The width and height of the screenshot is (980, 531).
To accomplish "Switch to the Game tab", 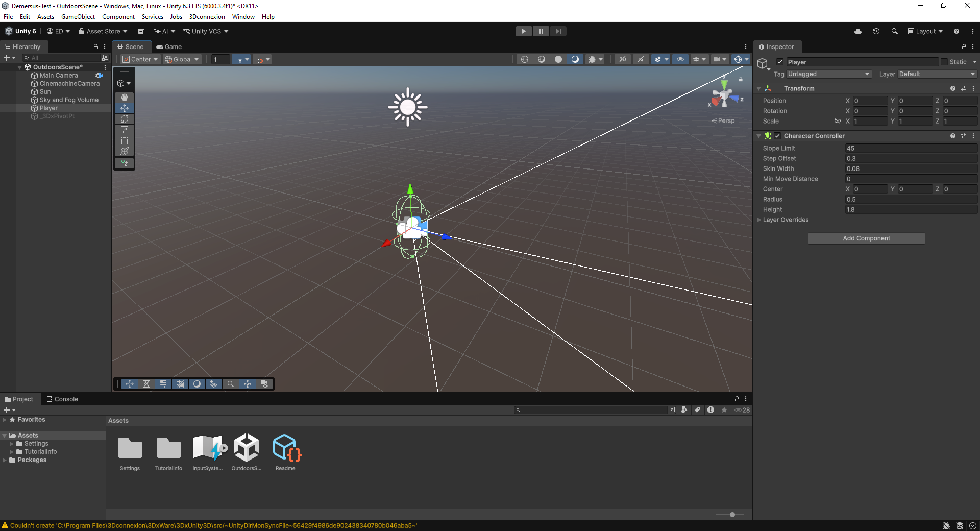I will (x=169, y=46).
